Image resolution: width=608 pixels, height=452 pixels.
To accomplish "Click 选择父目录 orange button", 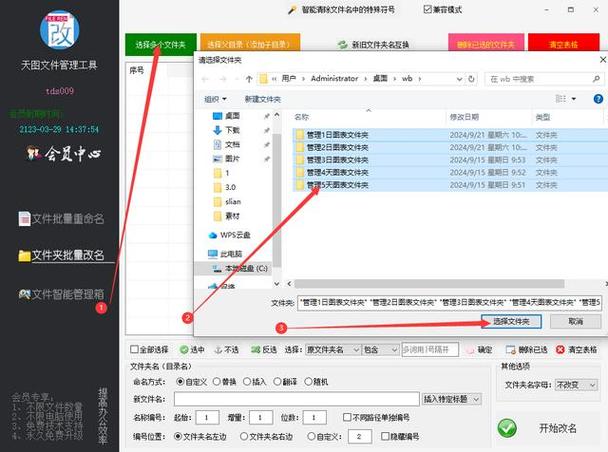I will pos(250,44).
